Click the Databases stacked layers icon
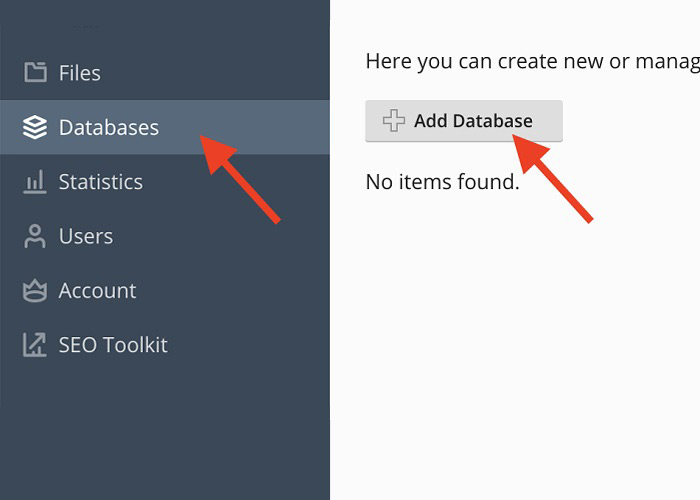The height and width of the screenshot is (500, 700). pyautogui.click(x=35, y=128)
